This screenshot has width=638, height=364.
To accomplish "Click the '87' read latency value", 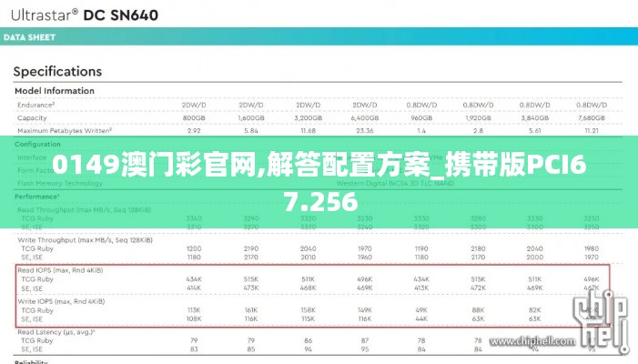I will pos(365,341).
